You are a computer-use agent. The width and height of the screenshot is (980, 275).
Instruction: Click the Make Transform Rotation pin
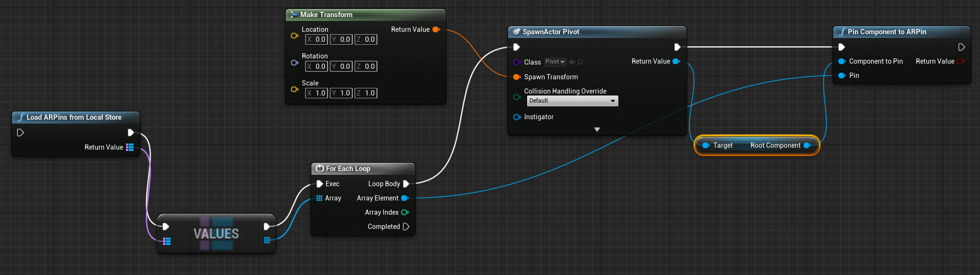pyautogui.click(x=294, y=63)
